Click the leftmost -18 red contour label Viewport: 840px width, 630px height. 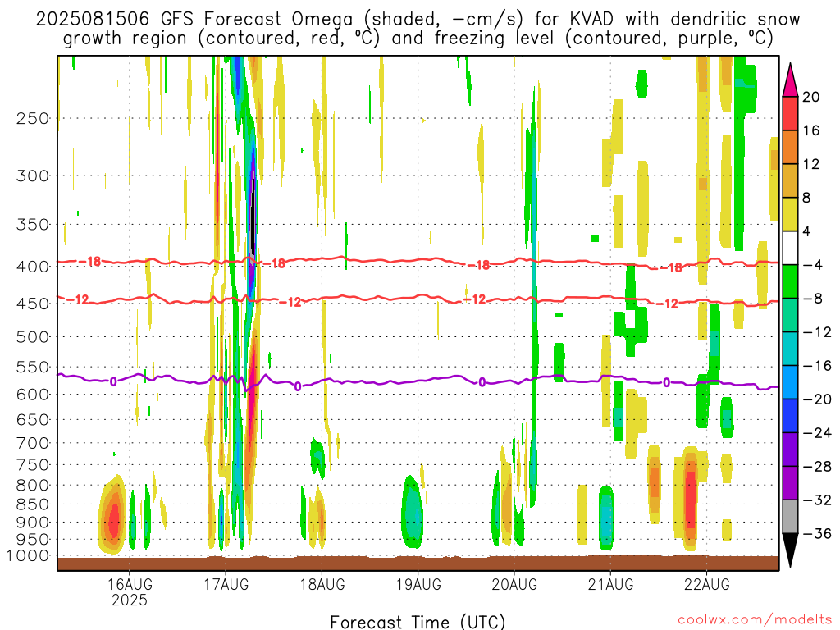click(89, 262)
